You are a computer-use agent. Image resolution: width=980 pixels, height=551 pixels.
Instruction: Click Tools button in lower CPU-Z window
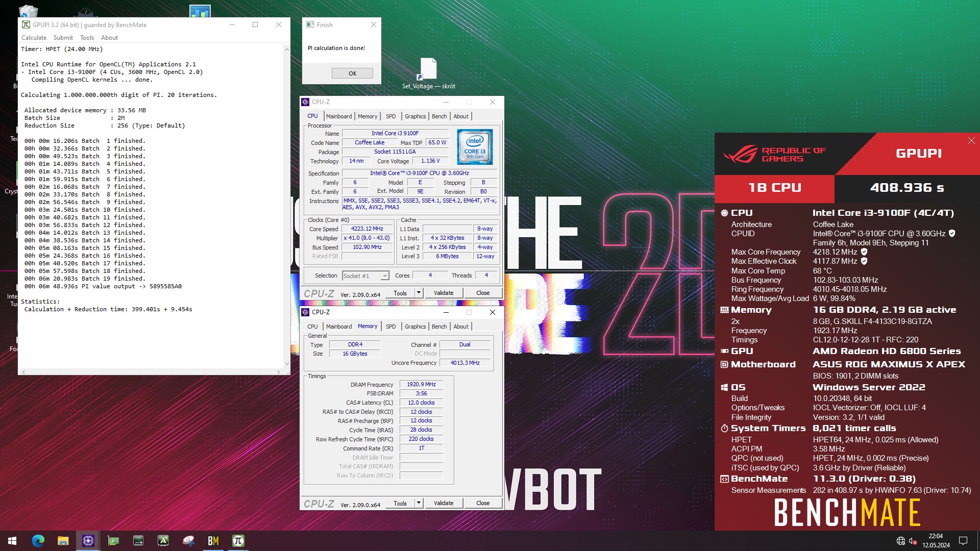pyautogui.click(x=400, y=503)
